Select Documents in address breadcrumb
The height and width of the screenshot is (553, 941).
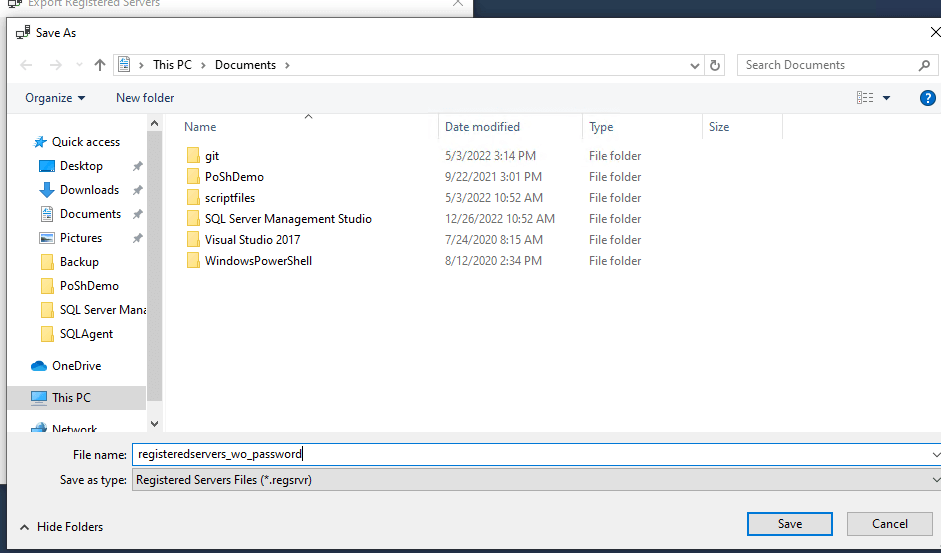click(245, 65)
